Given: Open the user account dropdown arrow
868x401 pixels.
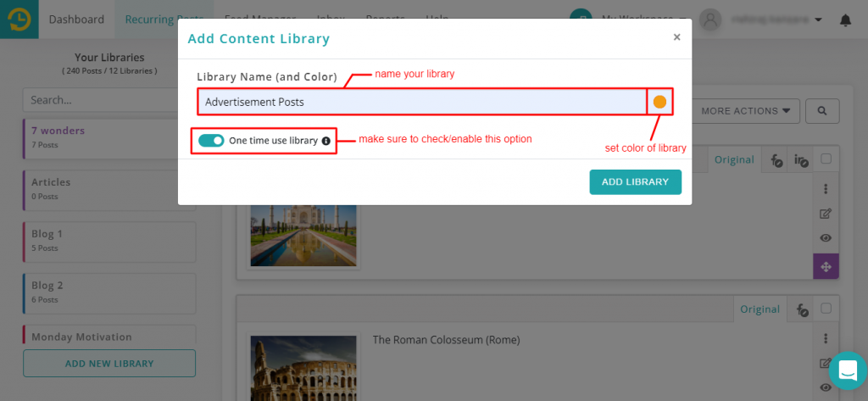Looking at the screenshot, I should [818, 19].
